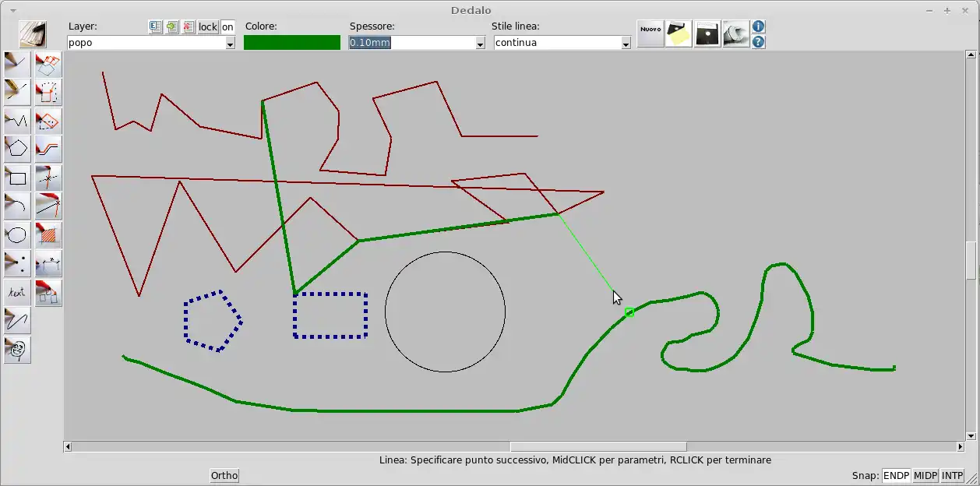Click the 'Colore:' label
980x486 pixels.
click(261, 26)
